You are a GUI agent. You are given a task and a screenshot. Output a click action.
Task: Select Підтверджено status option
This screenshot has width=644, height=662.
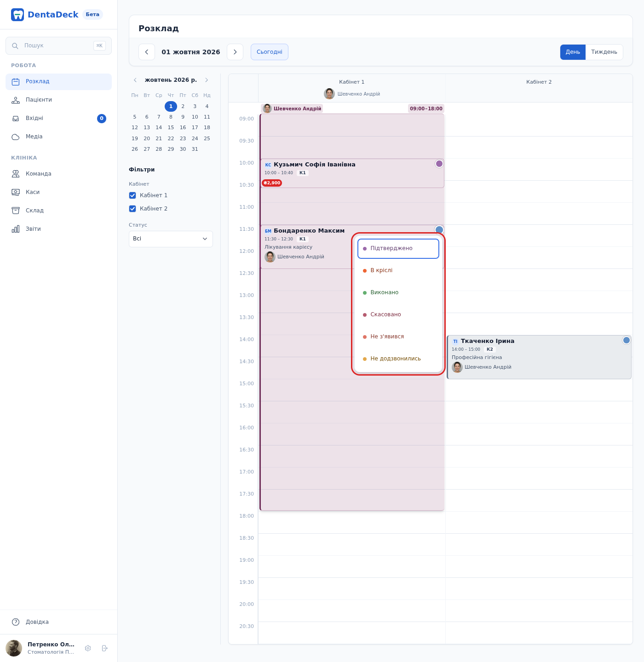click(x=398, y=249)
